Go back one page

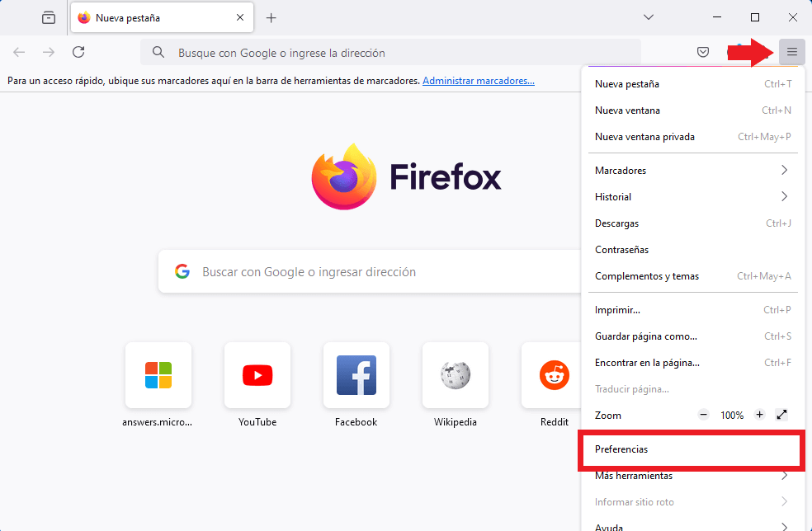click(x=19, y=52)
